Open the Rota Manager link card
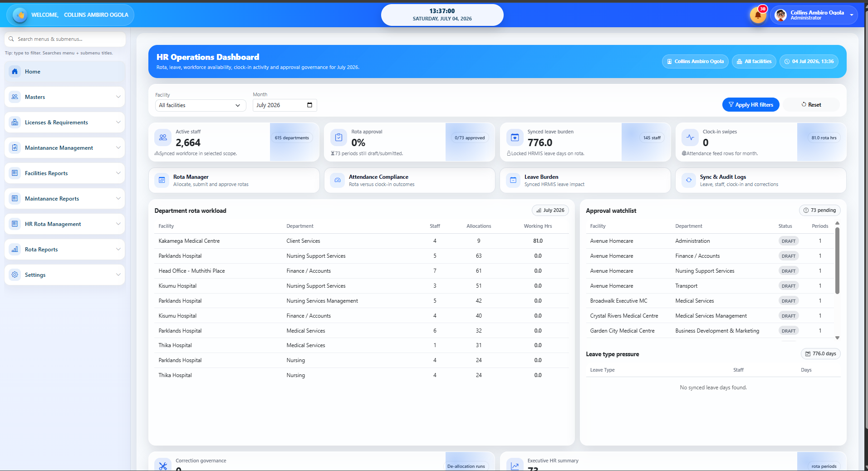The height and width of the screenshot is (471, 868). [x=234, y=180]
